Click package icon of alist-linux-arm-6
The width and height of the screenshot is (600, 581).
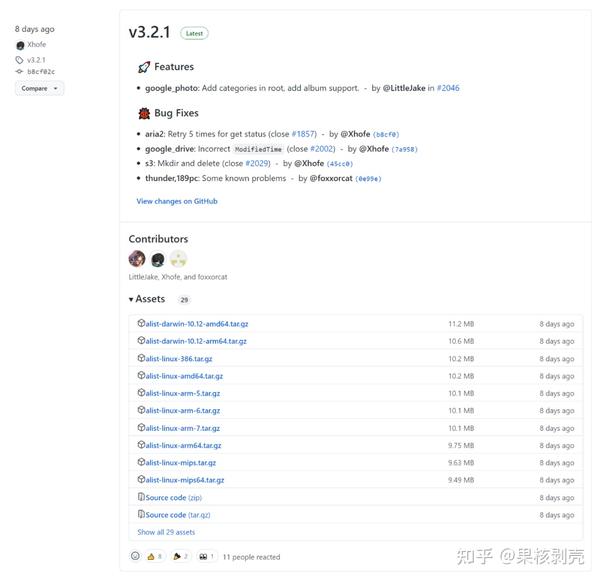click(141, 410)
